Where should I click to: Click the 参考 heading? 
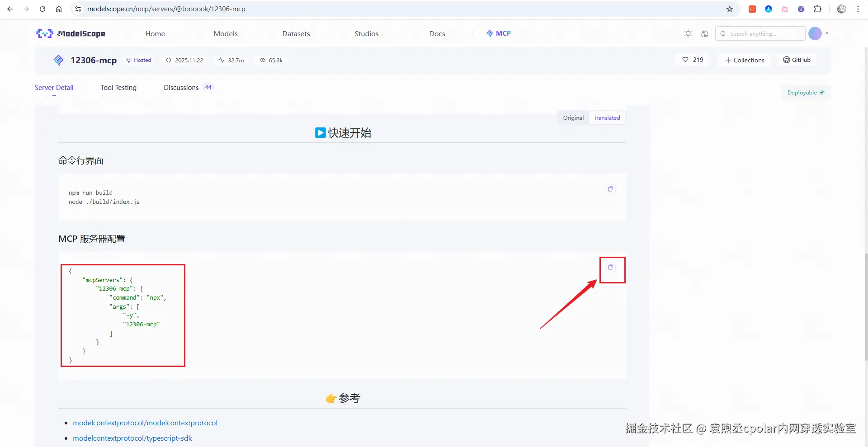click(343, 398)
